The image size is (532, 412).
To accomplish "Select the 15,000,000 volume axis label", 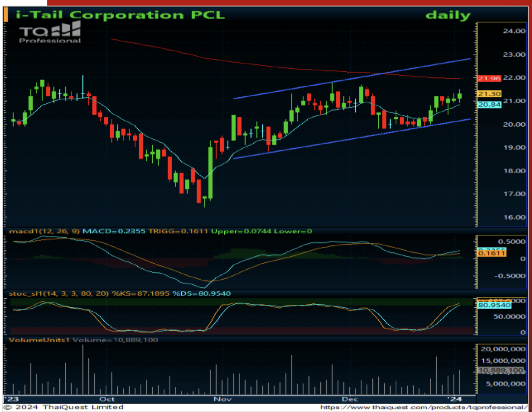I will [503, 361].
